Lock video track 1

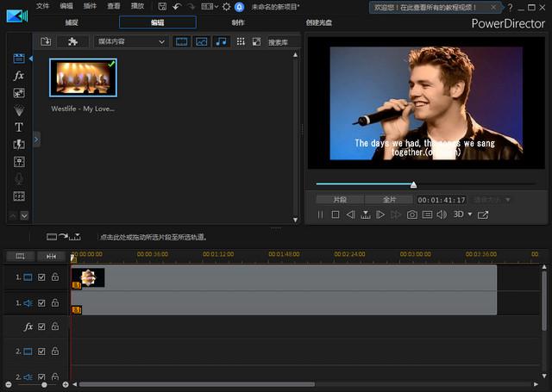click(x=55, y=277)
